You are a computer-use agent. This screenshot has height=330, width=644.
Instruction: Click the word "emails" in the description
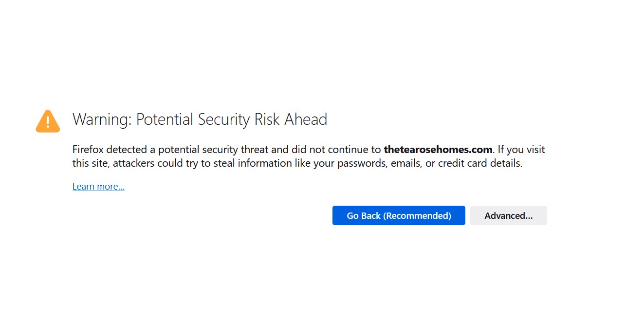coord(407,164)
